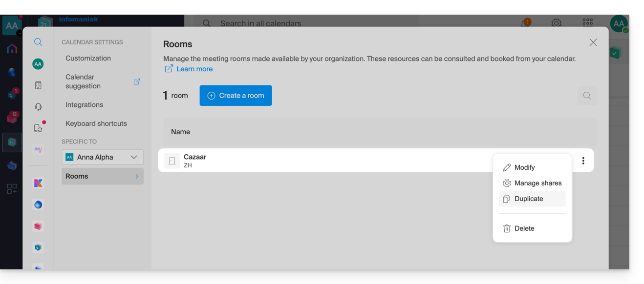Open the three-dot menu for Cazaar
Image resolution: width=644 pixels, height=284 pixels.
point(583,161)
